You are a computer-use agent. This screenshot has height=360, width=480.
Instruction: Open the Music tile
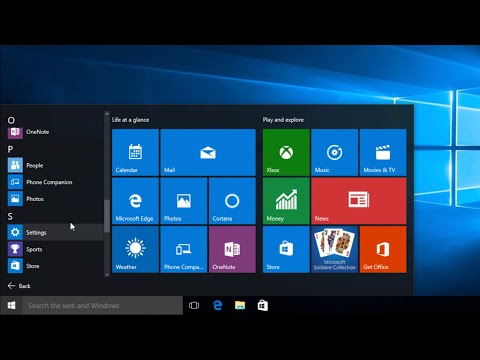(x=335, y=152)
